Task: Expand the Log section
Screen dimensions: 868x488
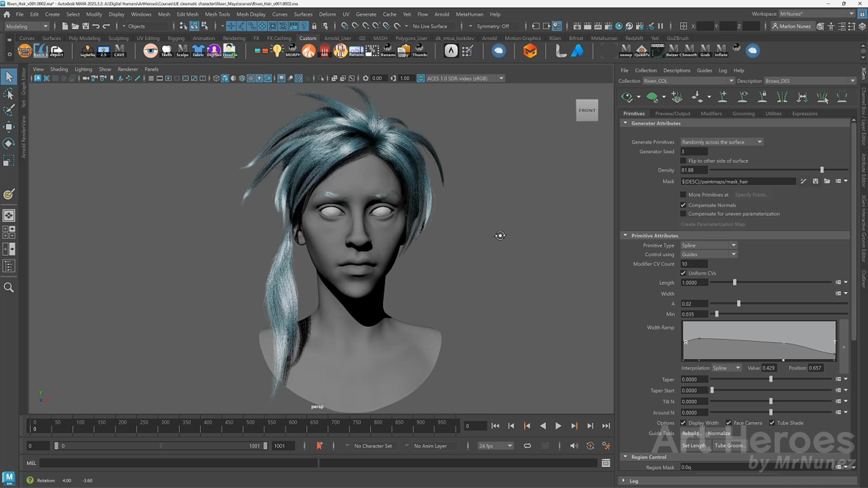Action: [x=623, y=481]
